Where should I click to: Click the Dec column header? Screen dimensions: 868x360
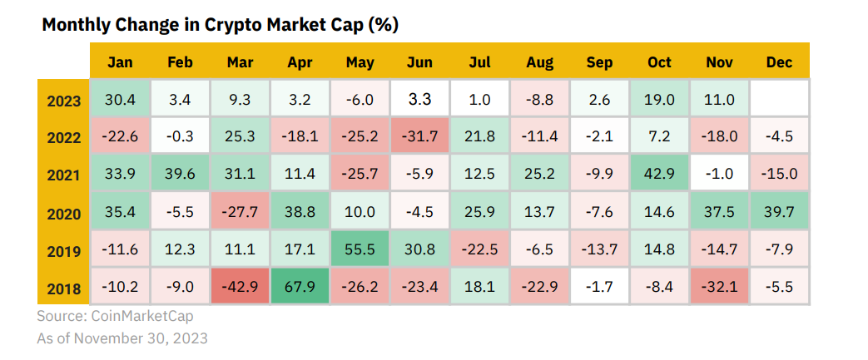click(x=779, y=62)
